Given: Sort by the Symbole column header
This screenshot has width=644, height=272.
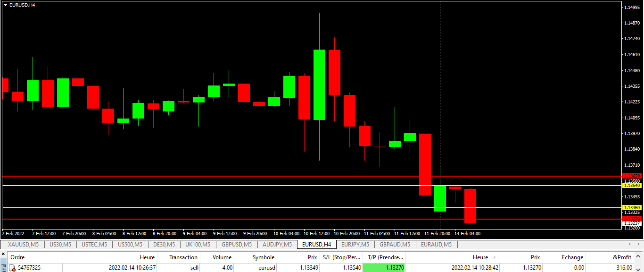Looking at the screenshot, I should [x=256, y=257].
